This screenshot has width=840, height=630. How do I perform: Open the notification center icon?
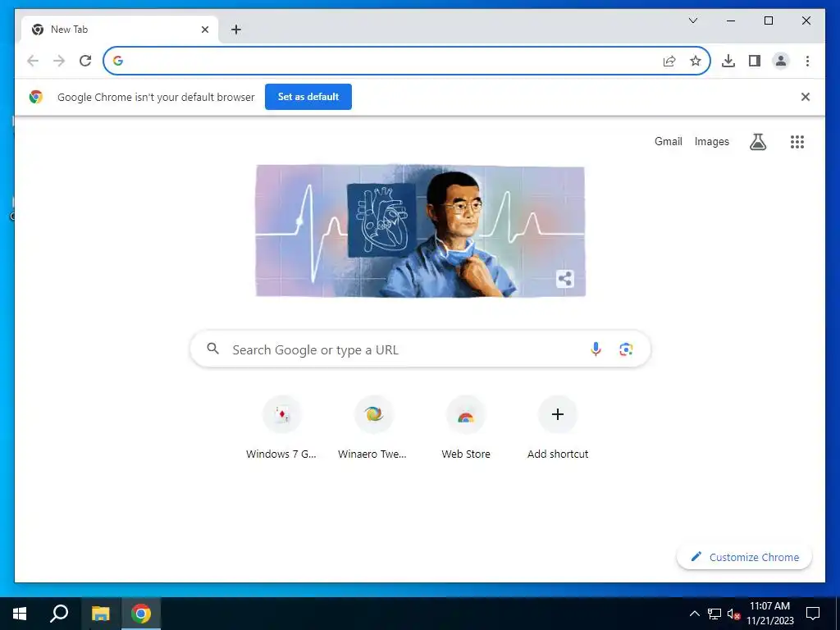[813, 614]
